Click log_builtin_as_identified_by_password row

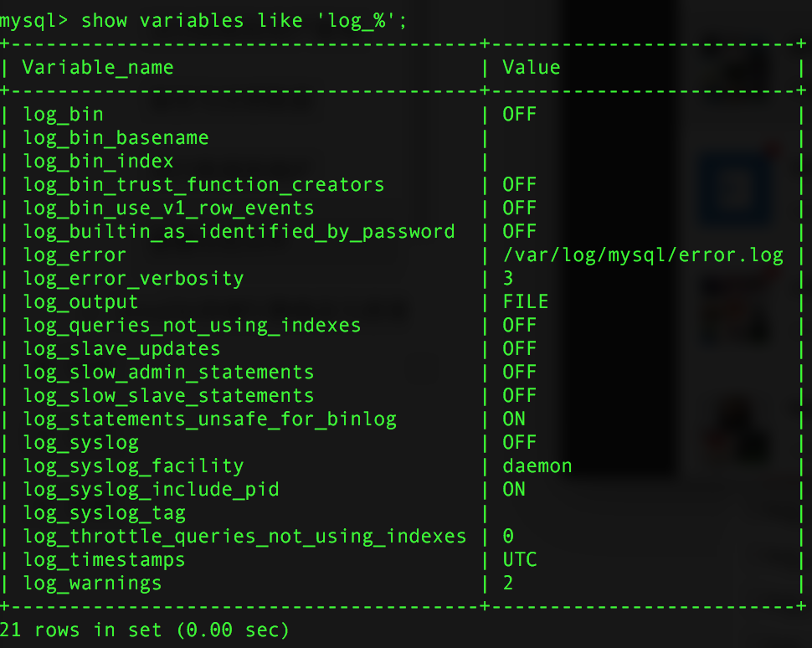(x=239, y=232)
